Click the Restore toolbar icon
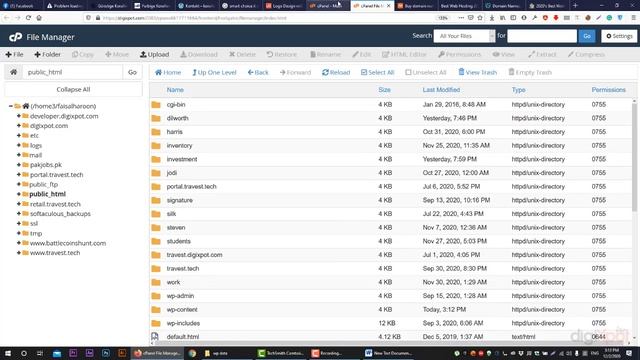The width and height of the screenshot is (640, 360). pos(282,54)
